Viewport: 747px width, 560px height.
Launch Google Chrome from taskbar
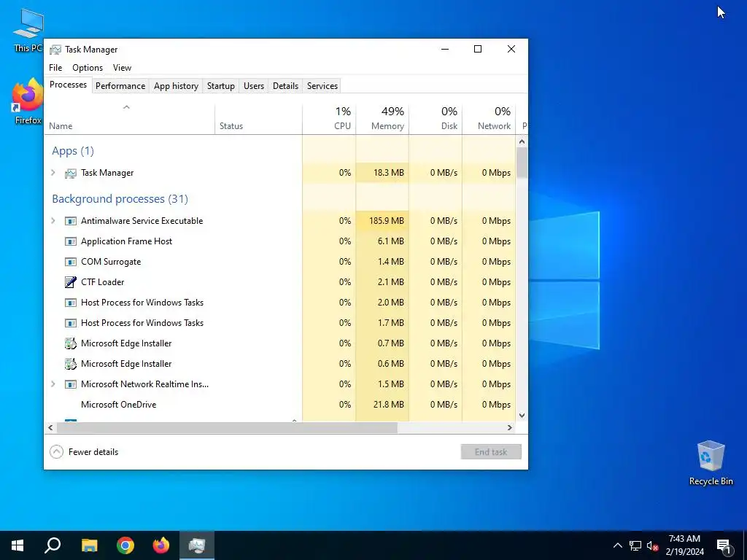(x=125, y=545)
